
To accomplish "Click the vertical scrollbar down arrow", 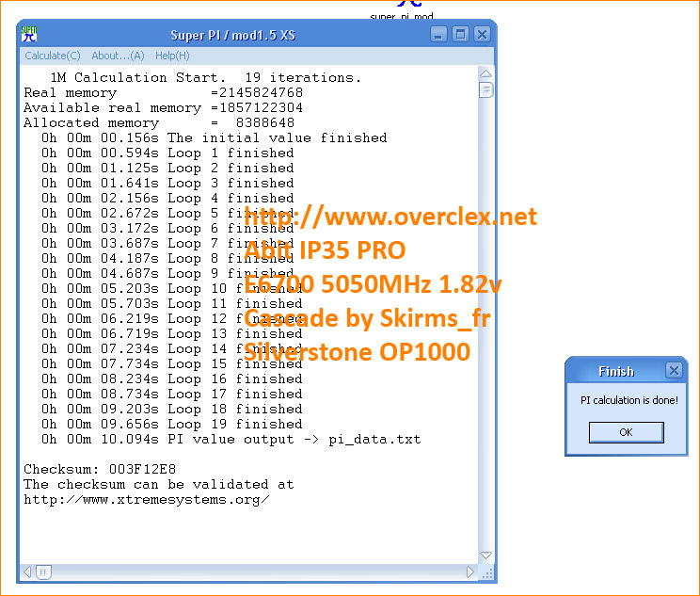I will point(485,556).
